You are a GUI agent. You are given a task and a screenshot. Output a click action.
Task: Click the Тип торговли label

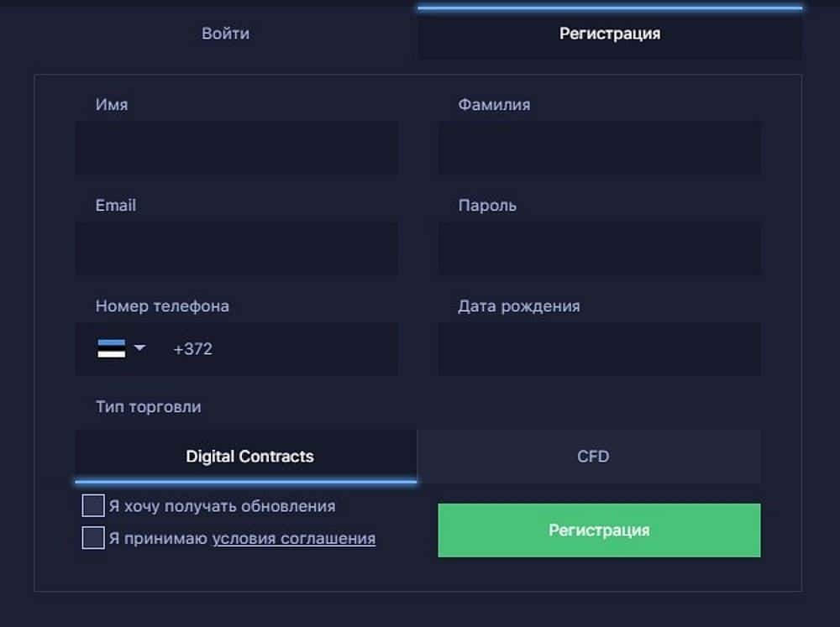coord(148,407)
